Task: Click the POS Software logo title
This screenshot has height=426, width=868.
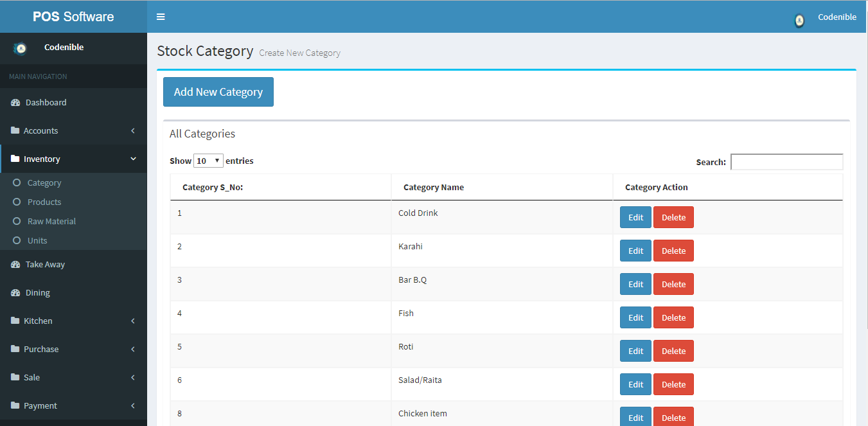Action: 73,17
